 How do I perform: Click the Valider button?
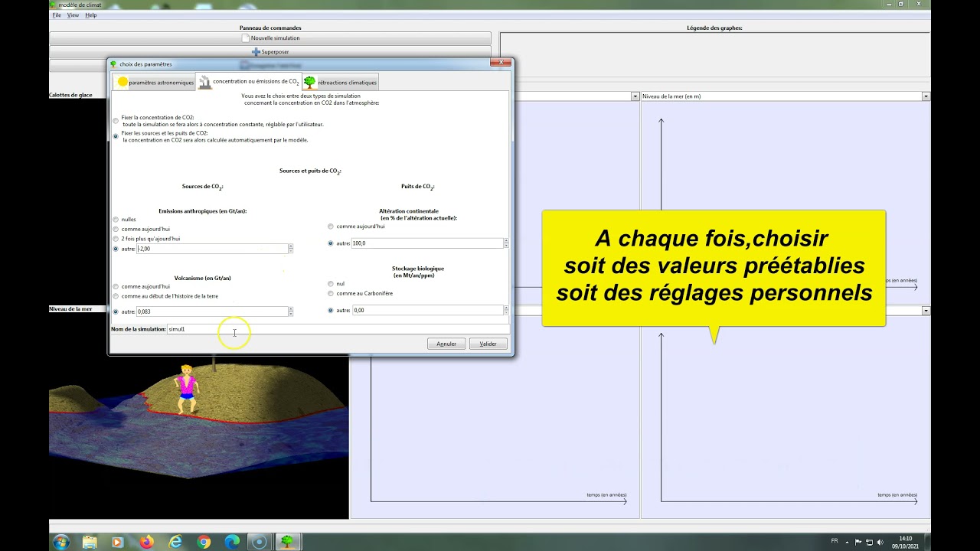click(x=488, y=344)
